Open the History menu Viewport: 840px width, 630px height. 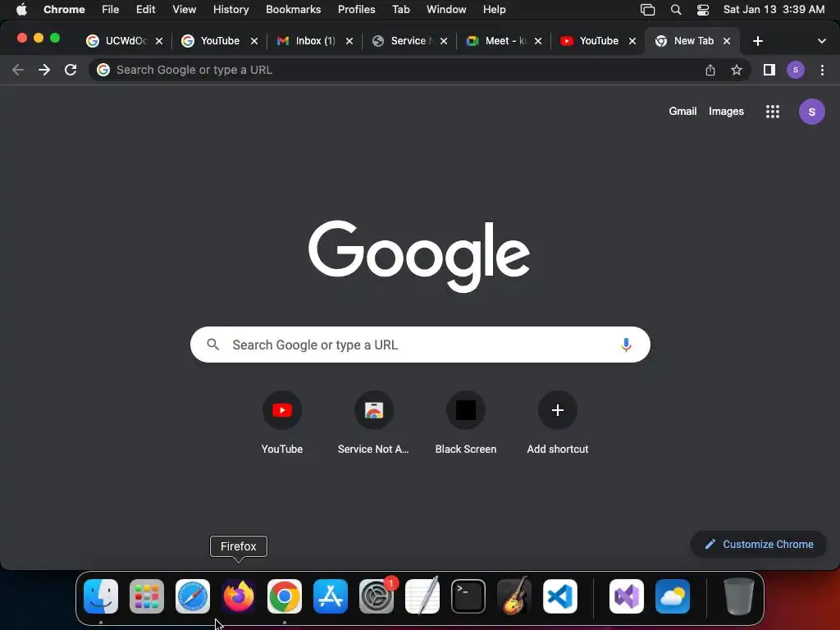(x=231, y=10)
